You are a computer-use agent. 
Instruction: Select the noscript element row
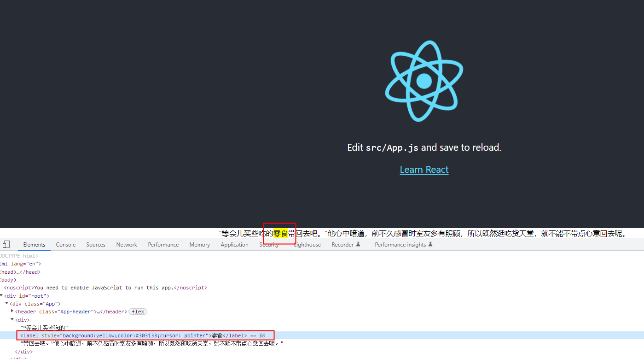[322, 288]
